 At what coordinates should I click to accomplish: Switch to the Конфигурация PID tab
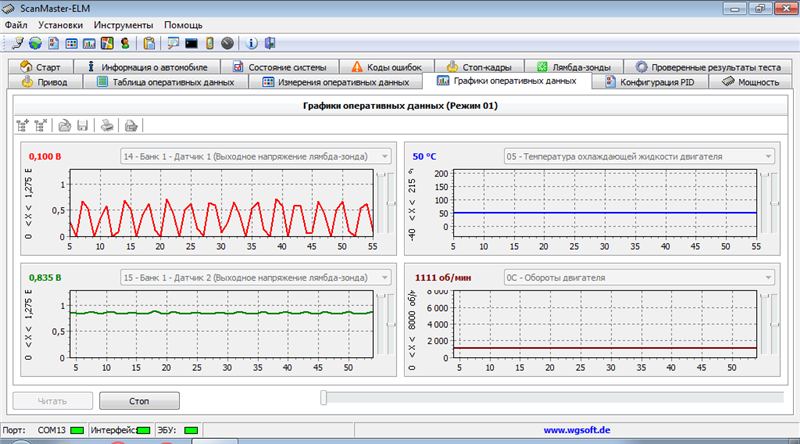click(x=650, y=82)
